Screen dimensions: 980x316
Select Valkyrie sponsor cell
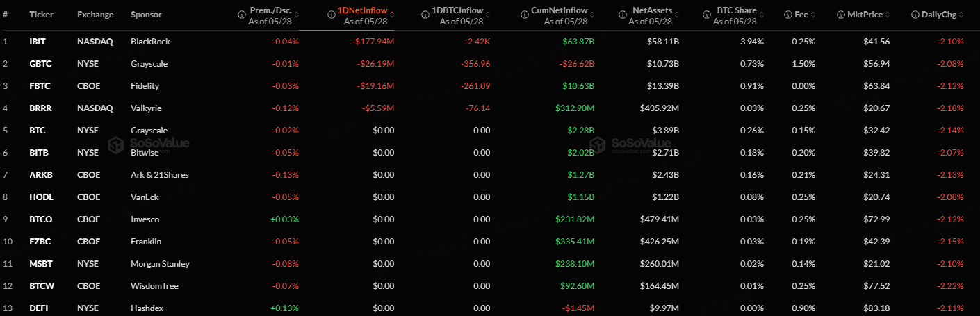[146, 108]
